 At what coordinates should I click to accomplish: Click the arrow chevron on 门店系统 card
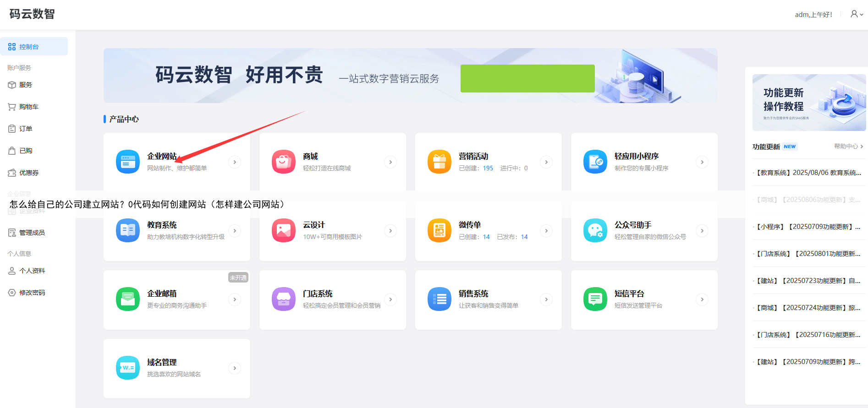(390, 299)
